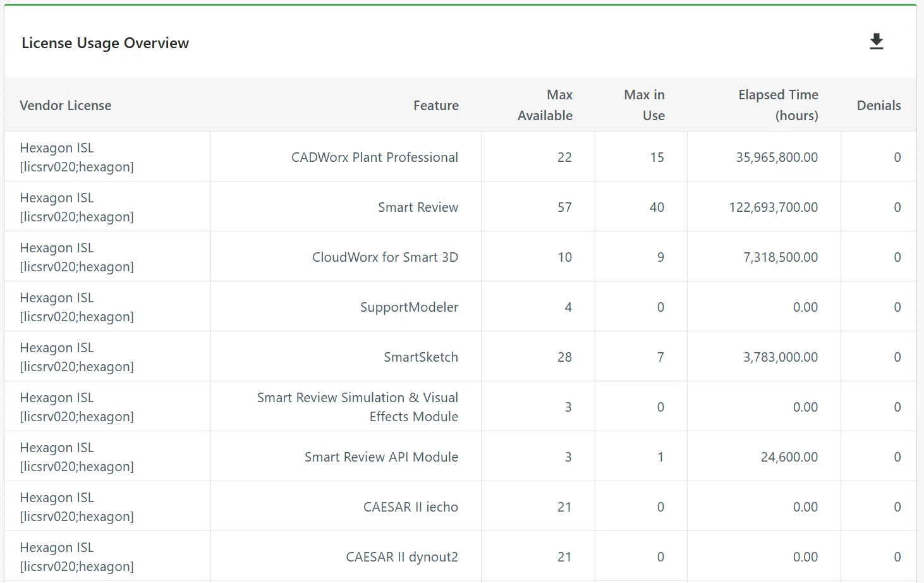This screenshot has height=583, width=924.
Task: Click the Elapsed Time (hours) column header
Action: (778, 105)
